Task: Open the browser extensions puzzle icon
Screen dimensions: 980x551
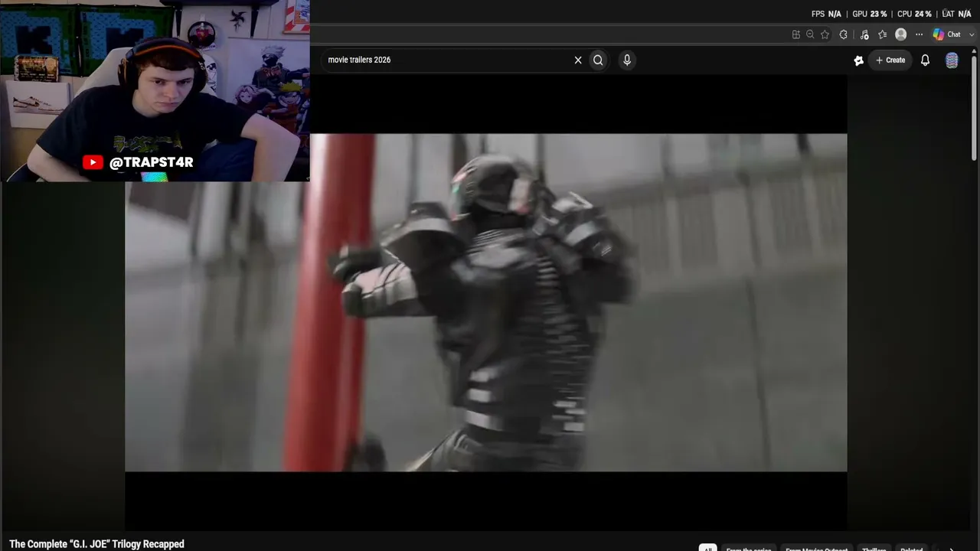Action: (844, 34)
